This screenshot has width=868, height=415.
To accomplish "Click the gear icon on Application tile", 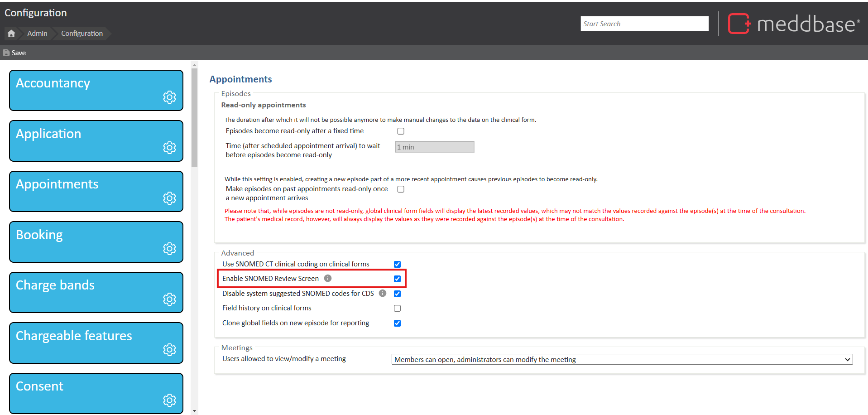I will (x=169, y=148).
